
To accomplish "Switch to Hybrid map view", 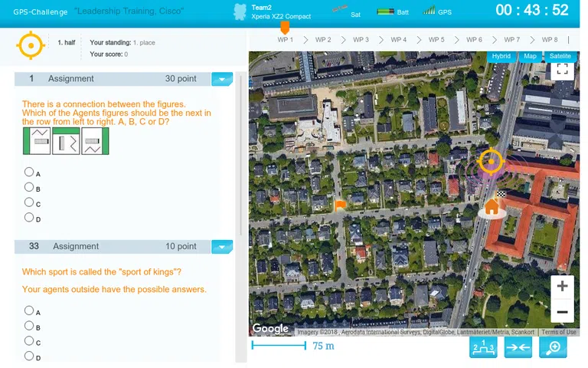I will point(501,56).
